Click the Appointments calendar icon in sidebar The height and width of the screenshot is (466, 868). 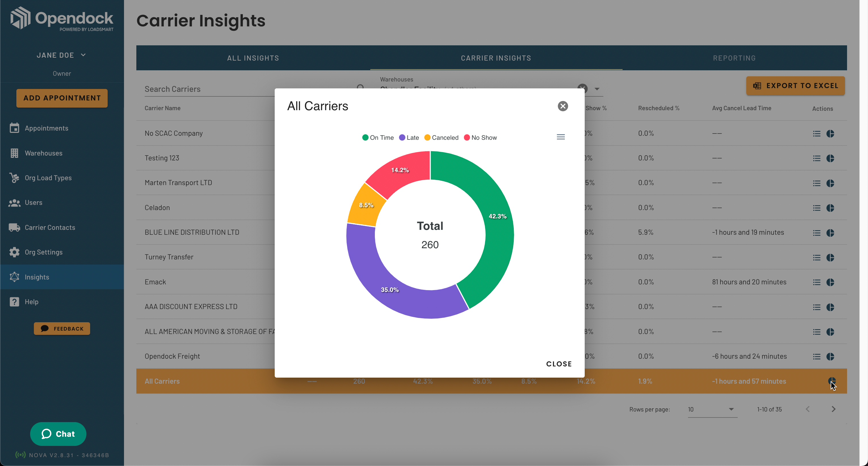(x=14, y=128)
